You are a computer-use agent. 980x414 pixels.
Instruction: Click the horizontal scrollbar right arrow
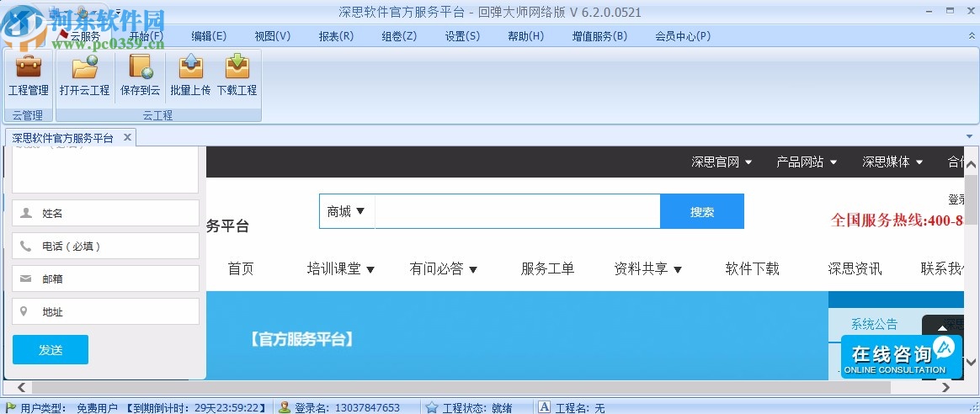945,388
